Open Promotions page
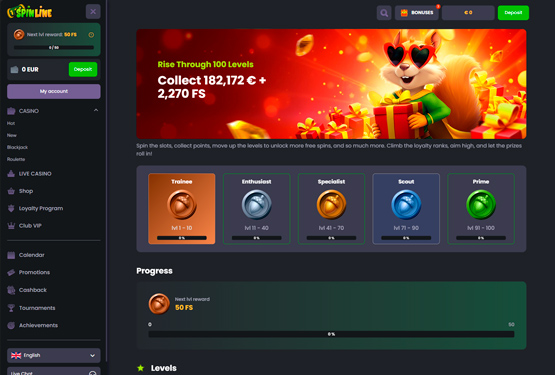Image resolution: width=555 pixels, height=375 pixels. 34,272
